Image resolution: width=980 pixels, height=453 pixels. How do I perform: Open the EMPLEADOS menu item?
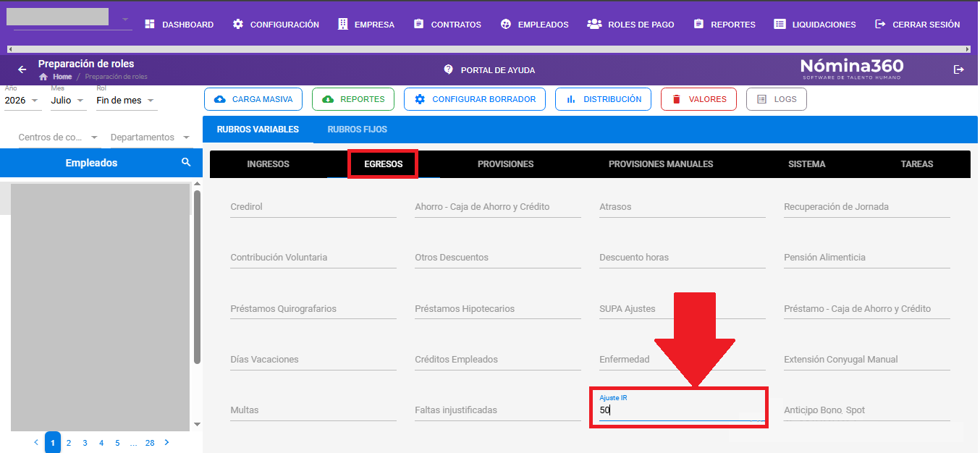[x=534, y=24]
